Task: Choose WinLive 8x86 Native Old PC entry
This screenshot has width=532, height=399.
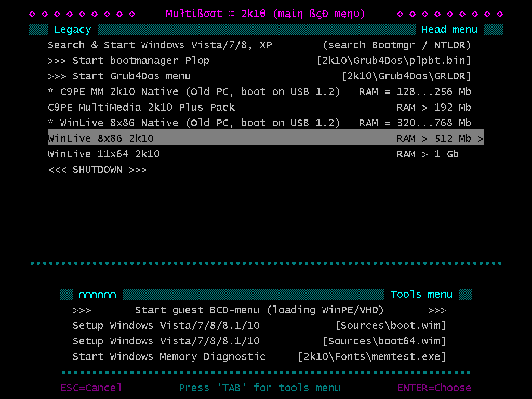Action: click(x=259, y=123)
